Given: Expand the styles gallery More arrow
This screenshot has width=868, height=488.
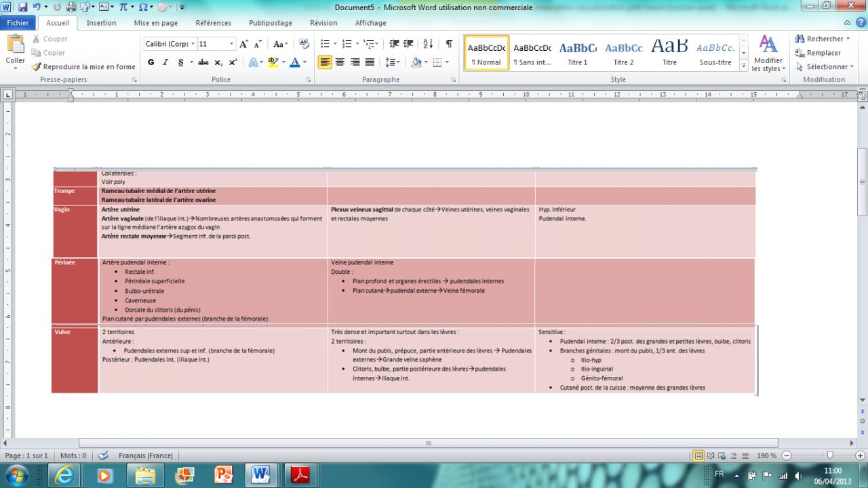Looking at the screenshot, I should pos(743,66).
